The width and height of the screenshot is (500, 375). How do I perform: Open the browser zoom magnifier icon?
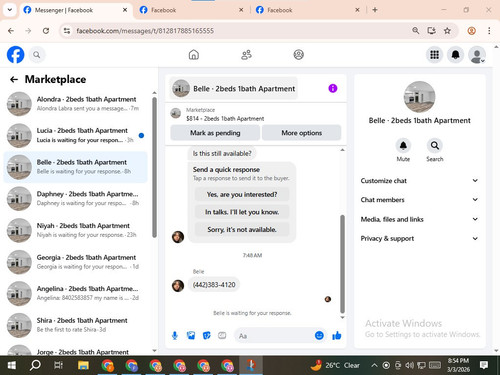416,31
